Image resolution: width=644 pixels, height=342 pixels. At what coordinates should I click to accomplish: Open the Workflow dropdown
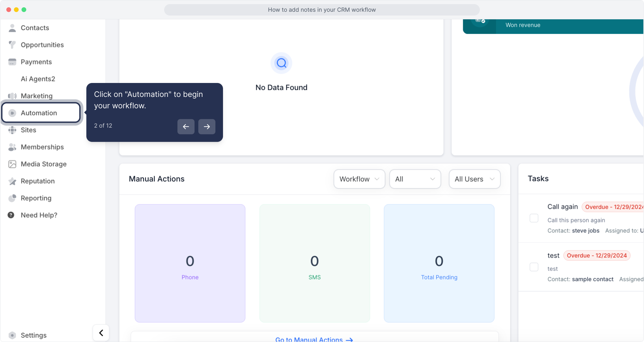pos(359,179)
